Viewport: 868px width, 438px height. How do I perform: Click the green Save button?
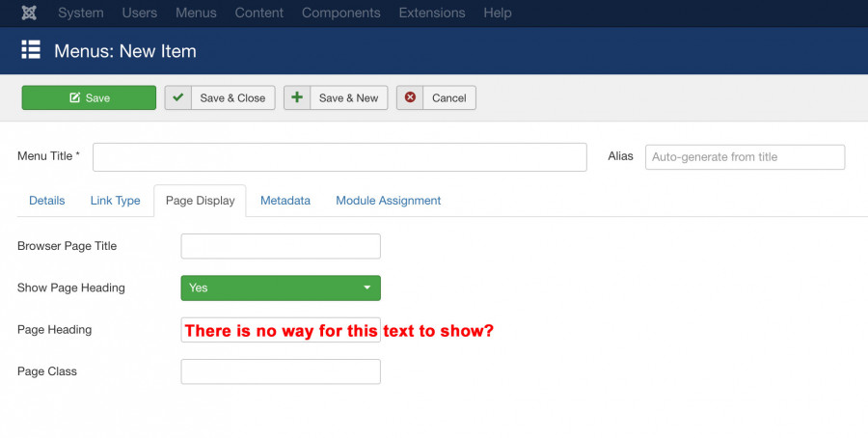(89, 97)
